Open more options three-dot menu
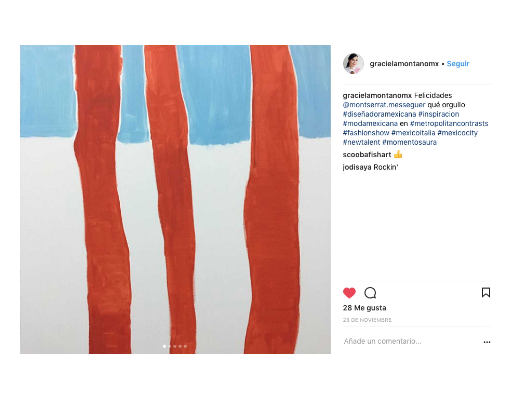 (x=487, y=342)
